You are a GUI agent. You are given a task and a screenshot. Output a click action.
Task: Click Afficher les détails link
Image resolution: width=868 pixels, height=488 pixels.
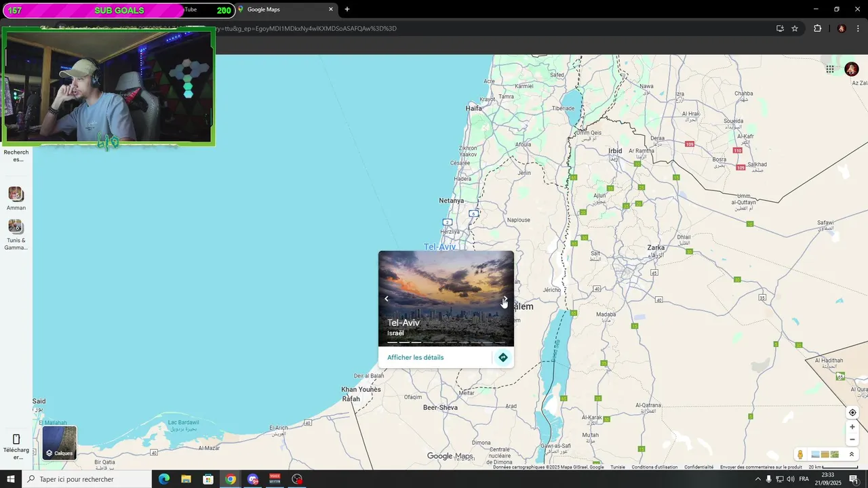coord(416,357)
